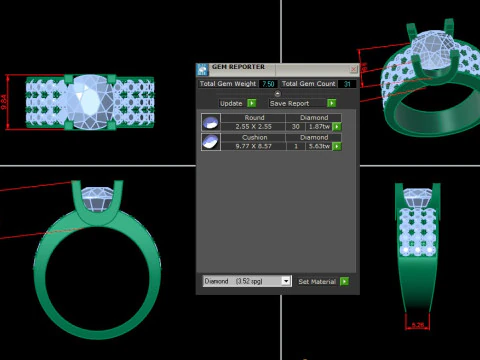This screenshot has width=480, height=360.
Task: Click the "9.77 X 8.57" size cell
Action: pyautogui.click(x=253, y=146)
